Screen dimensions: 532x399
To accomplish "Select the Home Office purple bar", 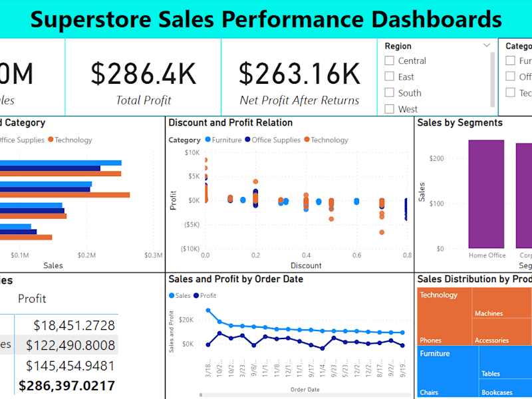I will pos(486,194).
